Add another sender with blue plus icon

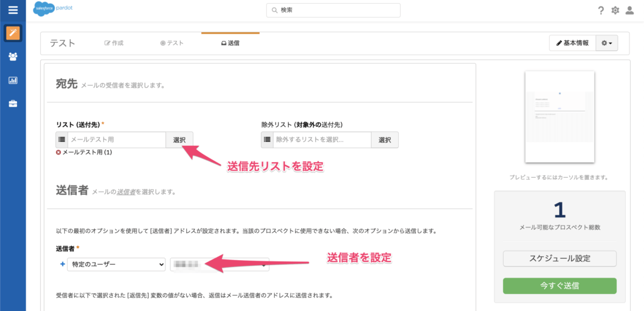pos(62,265)
